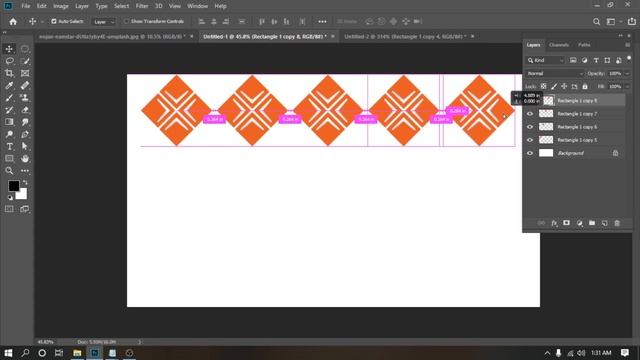
Task: Select the History Brush tool
Action: pyautogui.click(x=9, y=110)
